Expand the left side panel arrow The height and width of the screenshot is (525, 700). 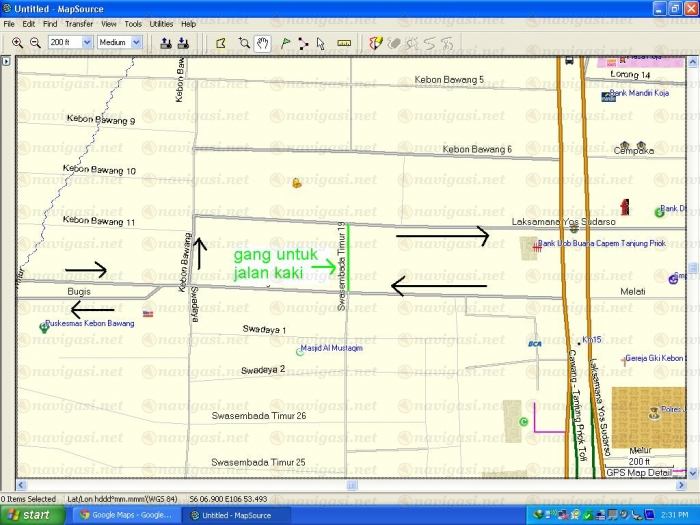[6, 62]
